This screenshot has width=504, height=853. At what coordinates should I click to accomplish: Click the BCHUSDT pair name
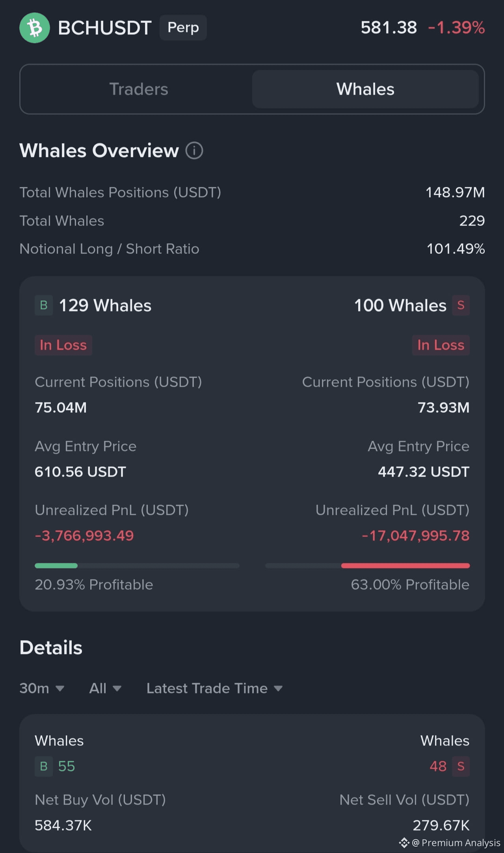(105, 28)
